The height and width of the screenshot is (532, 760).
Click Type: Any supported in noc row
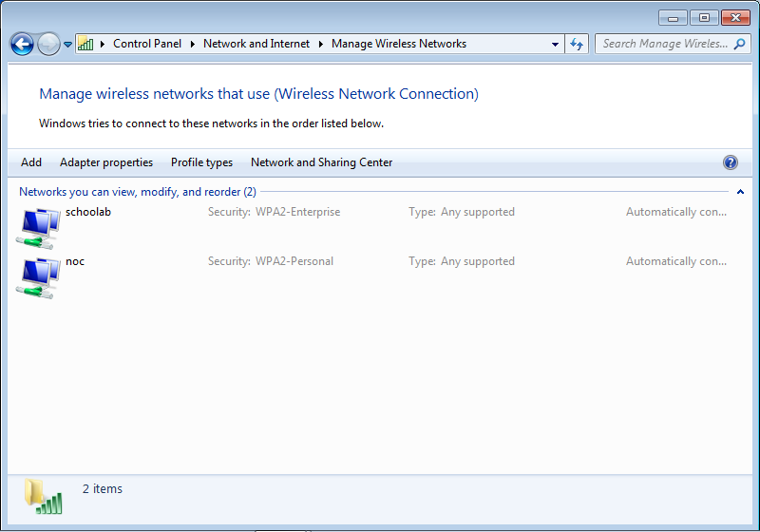pyautogui.click(x=462, y=261)
